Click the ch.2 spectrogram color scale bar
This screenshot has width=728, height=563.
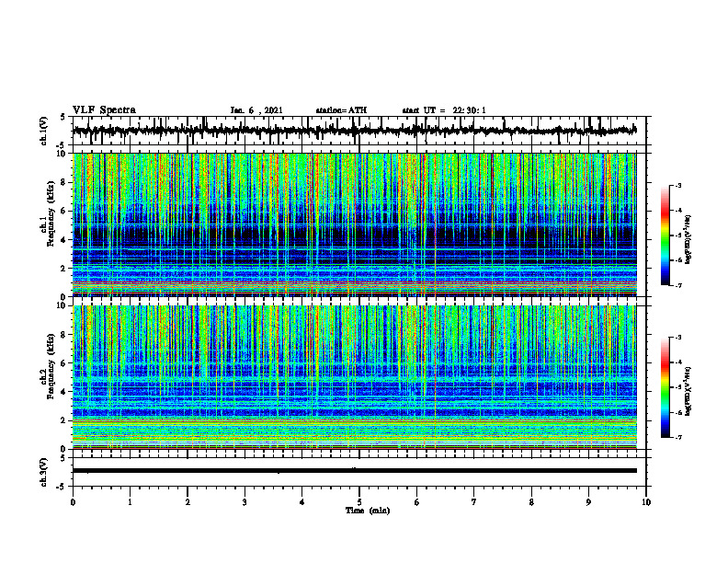665,387
